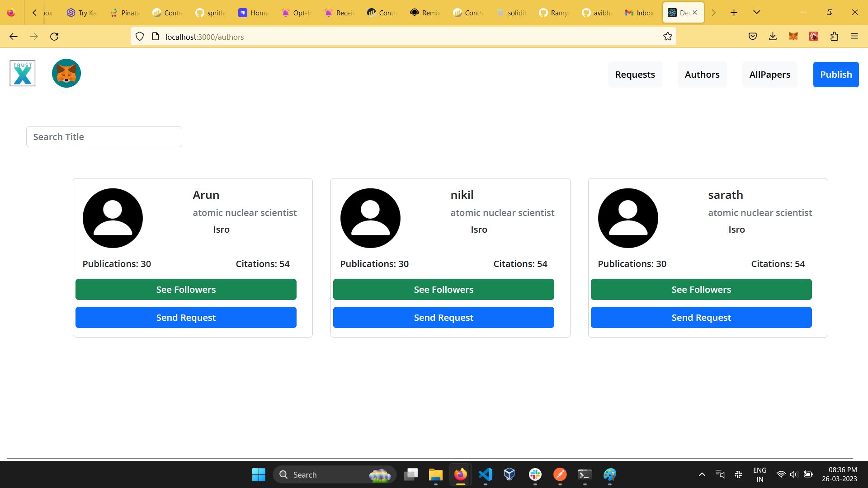Click the TrustX logo icon

click(22, 73)
